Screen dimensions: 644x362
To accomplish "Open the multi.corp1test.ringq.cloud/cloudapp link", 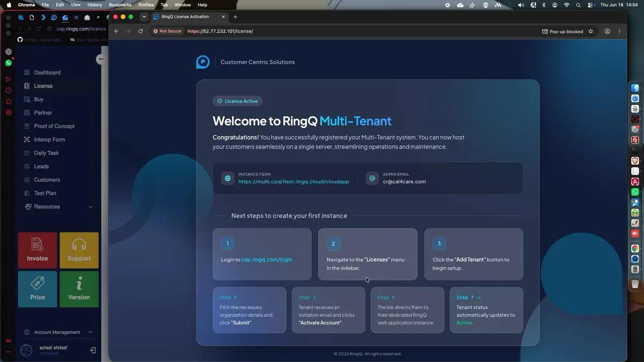I will tap(294, 181).
